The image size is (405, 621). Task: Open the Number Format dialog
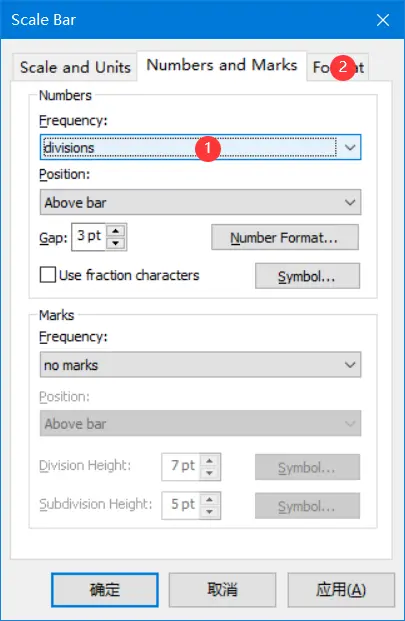pyautogui.click(x=285, y=238)
